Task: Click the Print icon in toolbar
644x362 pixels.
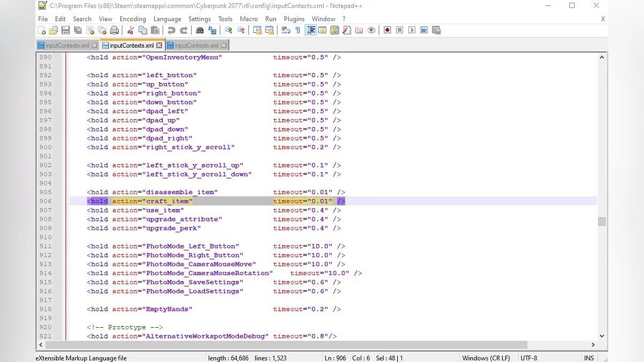Action: pyautogui.click(x=114, y=31)
